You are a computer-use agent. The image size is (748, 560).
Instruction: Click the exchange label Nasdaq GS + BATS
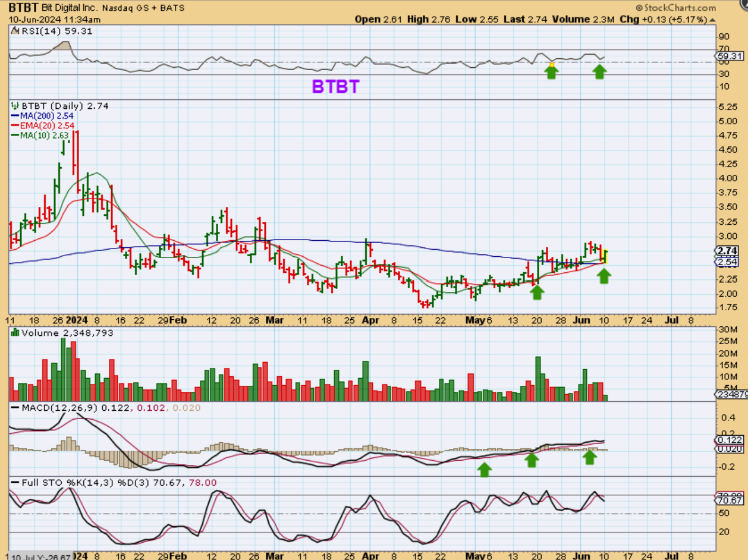[x=143, y=8]
